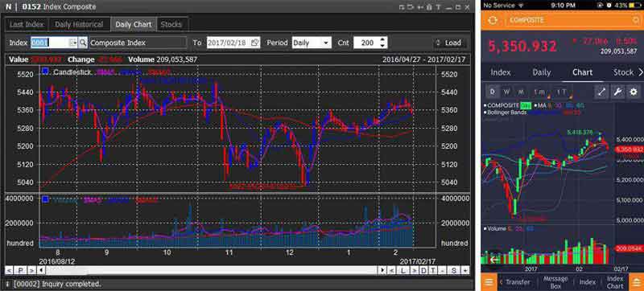Viewport: 644px width, 291px height.
Task: Open the Daily tab in the mobile app
Action: pos(541,72)
